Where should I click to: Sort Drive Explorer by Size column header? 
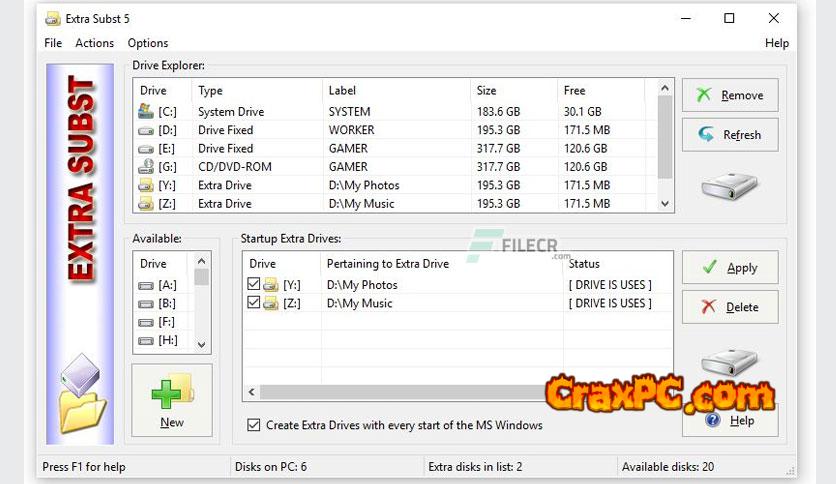pos(487,90)
